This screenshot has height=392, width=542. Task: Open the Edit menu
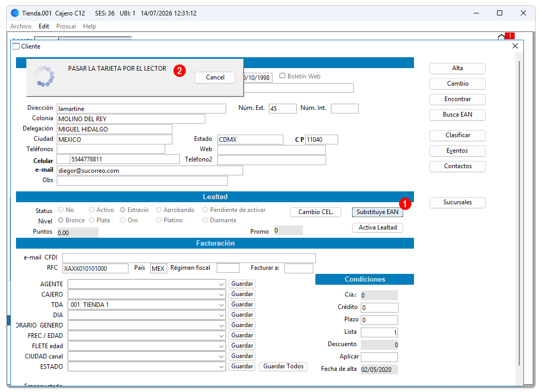pos(43,26)
